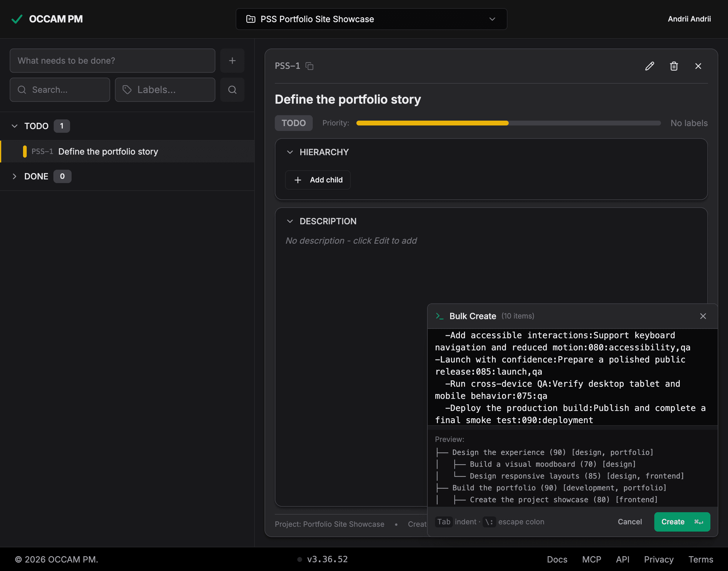The height and width of the screenshot is (571, 728).
Task: Select task PSS-1 Define the portfolio story
Action: 127,152
